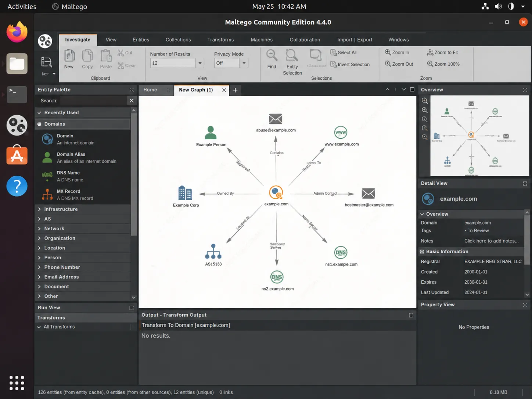Screen dimensions: 532x399
Task: Select the hostmaster@example.com email node
Action: [x=368, y=193]
